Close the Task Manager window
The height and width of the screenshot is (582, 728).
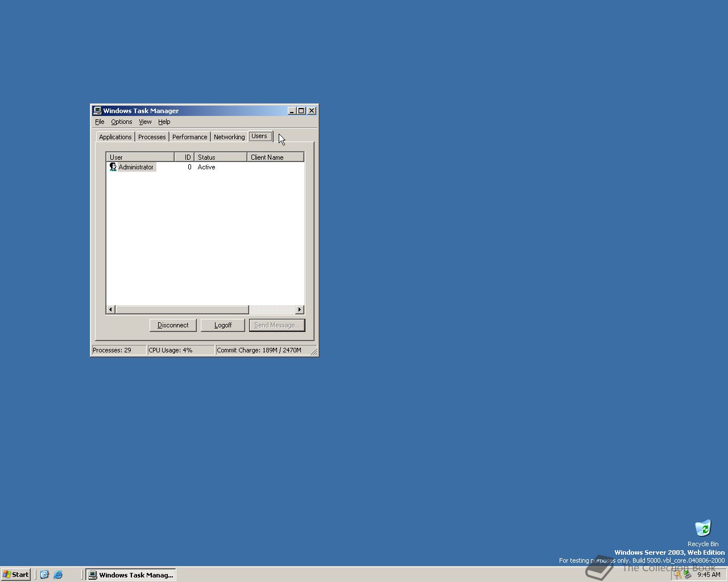312,111
